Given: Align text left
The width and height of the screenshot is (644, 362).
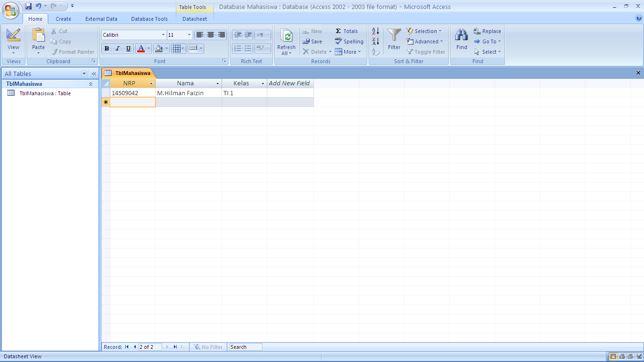Looking at the screenshot, I should pyautogui.click(x=200, y=35).
